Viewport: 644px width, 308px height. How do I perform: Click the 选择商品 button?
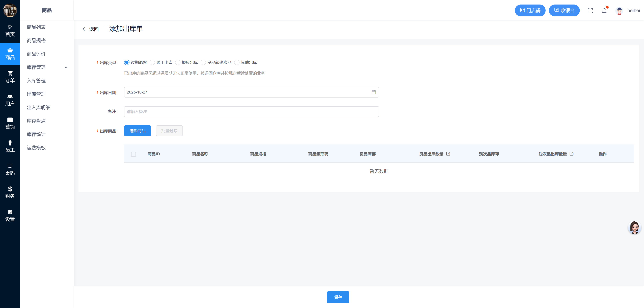pos(137,131)
